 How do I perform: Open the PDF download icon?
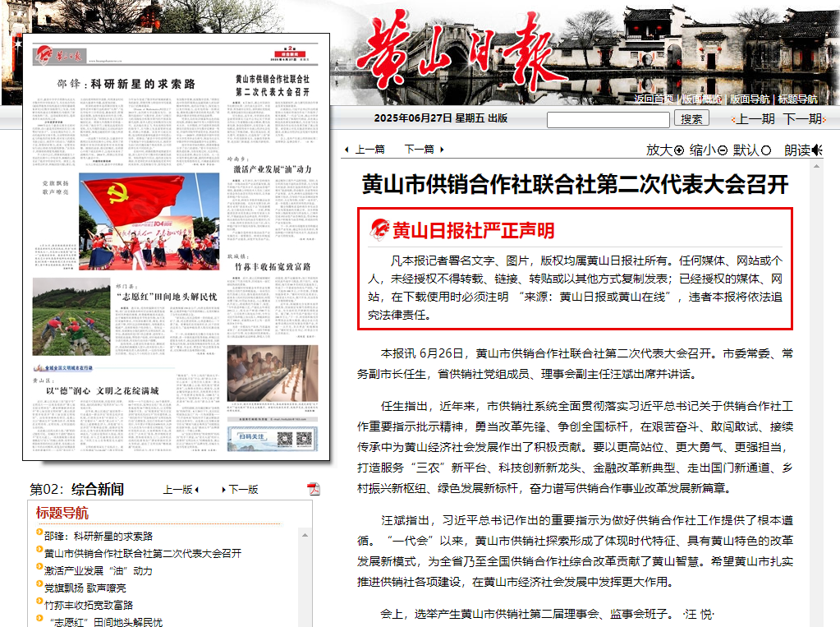point(314,489)
